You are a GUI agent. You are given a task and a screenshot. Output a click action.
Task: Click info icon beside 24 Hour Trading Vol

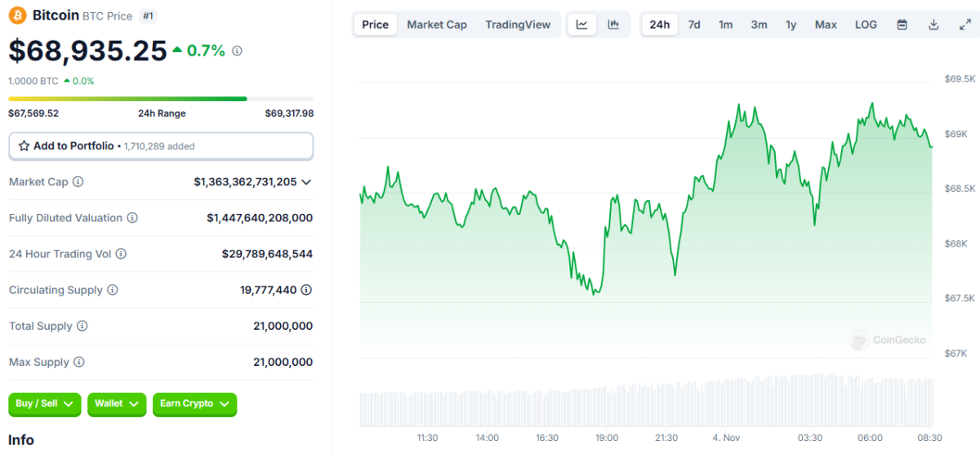(122, 254)
